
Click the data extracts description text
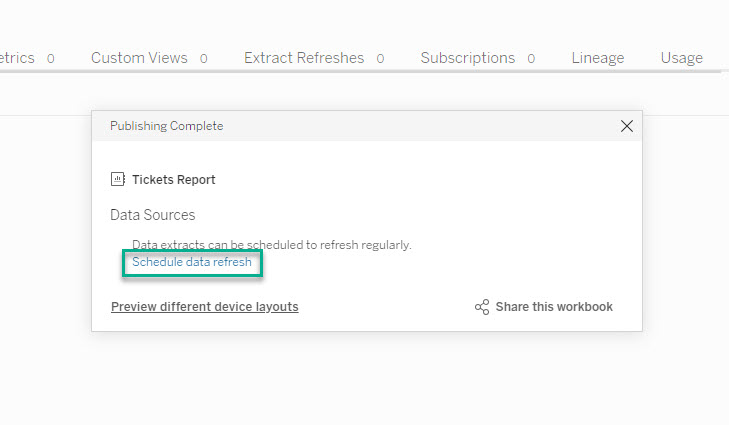point(271,244)
